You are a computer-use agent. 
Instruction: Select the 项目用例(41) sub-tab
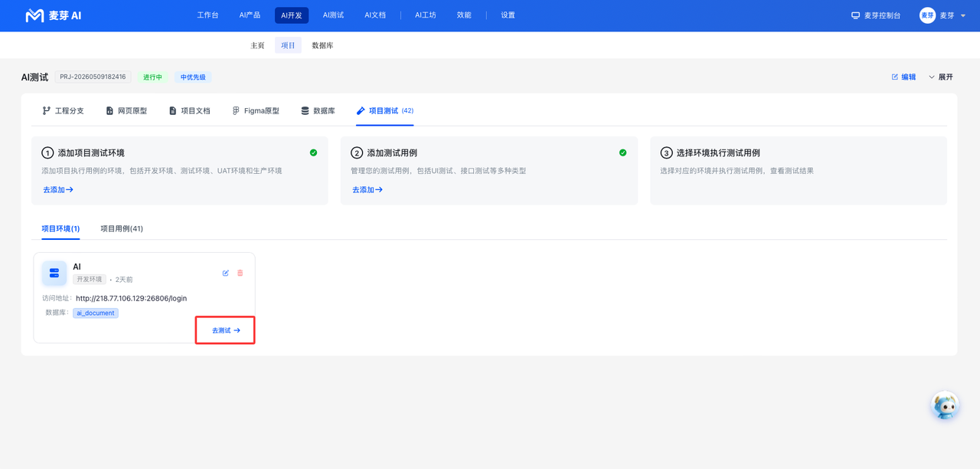point(122,228)
